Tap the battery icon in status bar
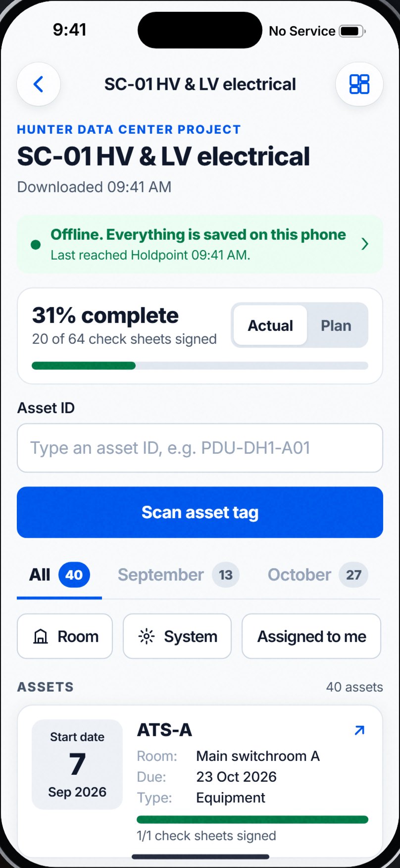The image size is (400, 868). [352, 31]
